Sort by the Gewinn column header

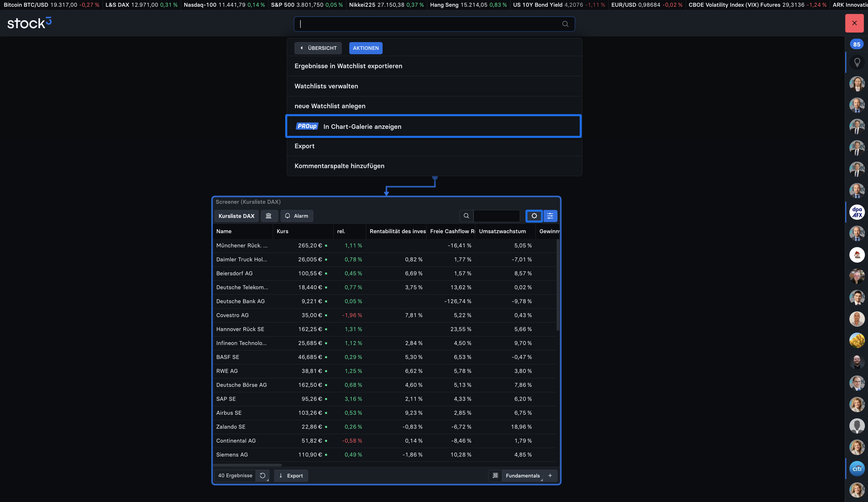click(548, 231)
